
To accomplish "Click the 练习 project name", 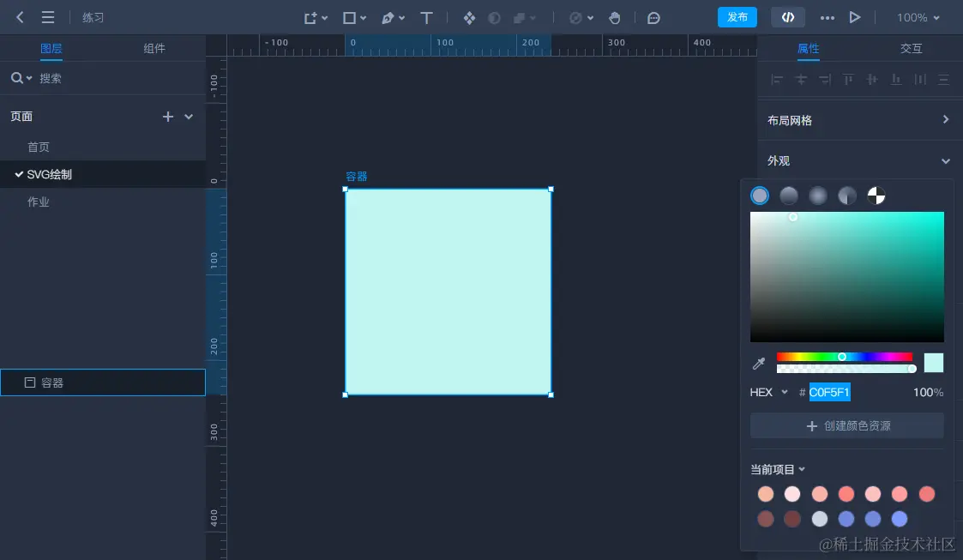I will coord(93,18).
